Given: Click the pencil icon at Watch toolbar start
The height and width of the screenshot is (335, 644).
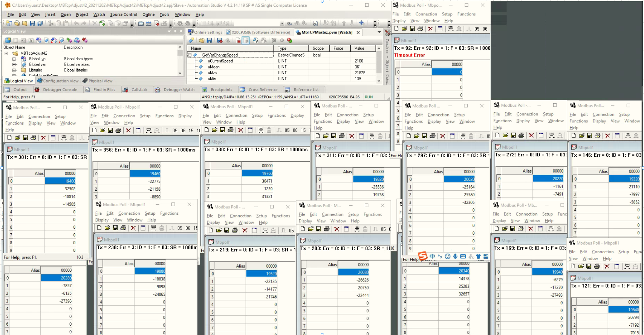Looking at the screenshot, I should pos(191,40).
